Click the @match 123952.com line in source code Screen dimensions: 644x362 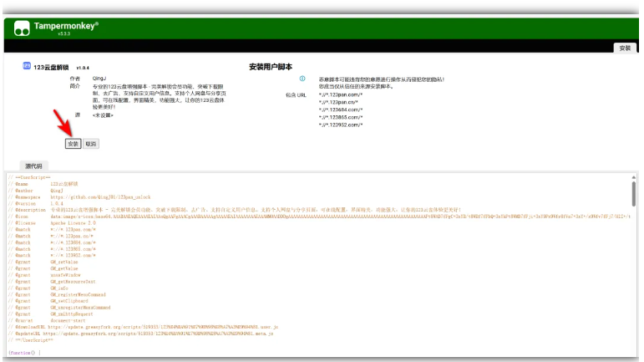pyautogui.click(x=52, y=256)
